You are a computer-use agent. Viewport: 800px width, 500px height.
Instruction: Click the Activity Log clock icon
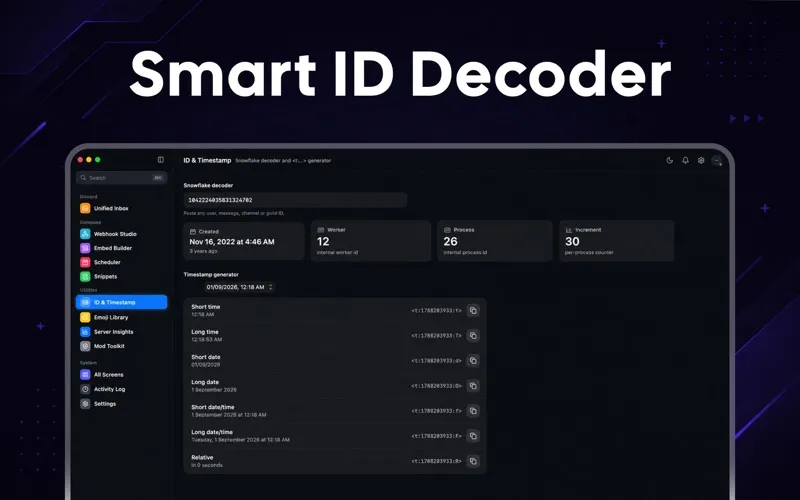[85, 389]
